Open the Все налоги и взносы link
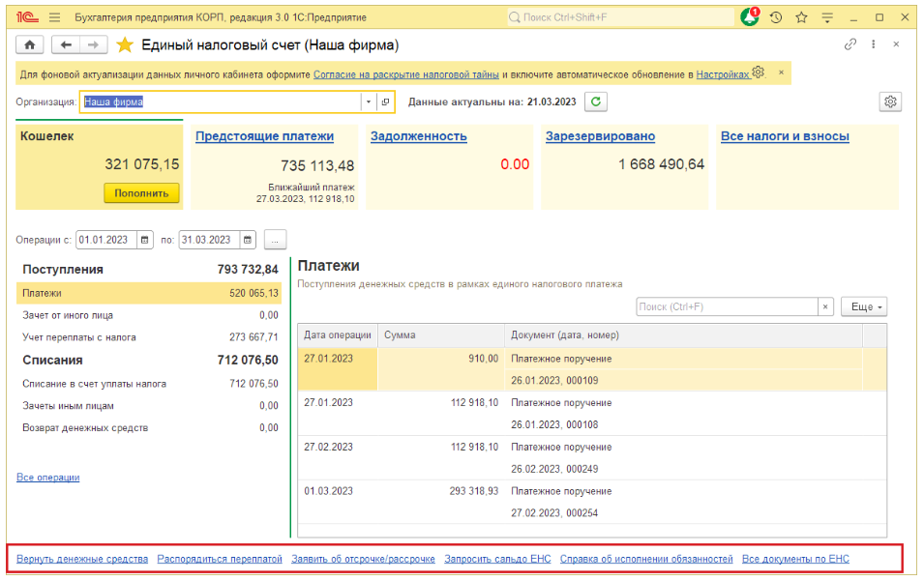The height and width of the screenshot is (581, 924). pos(785,136)
